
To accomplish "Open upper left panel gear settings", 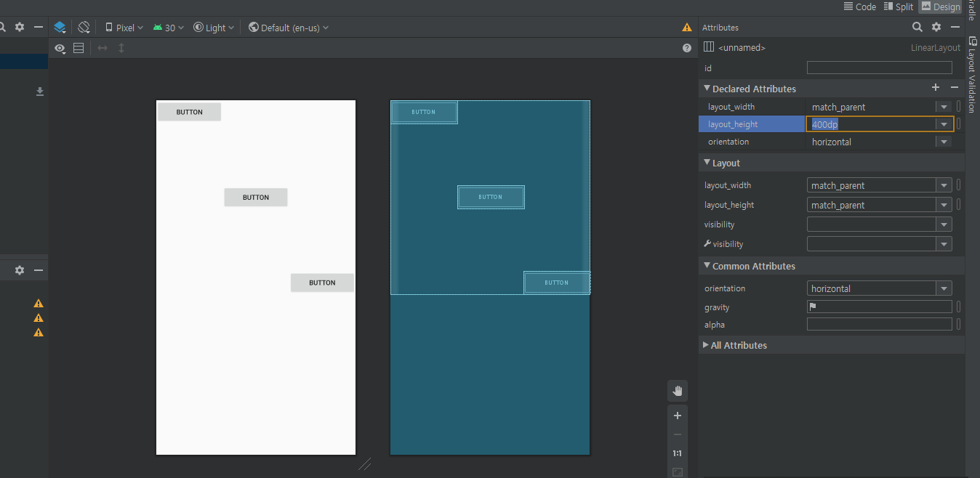I will tap(20, 27).
